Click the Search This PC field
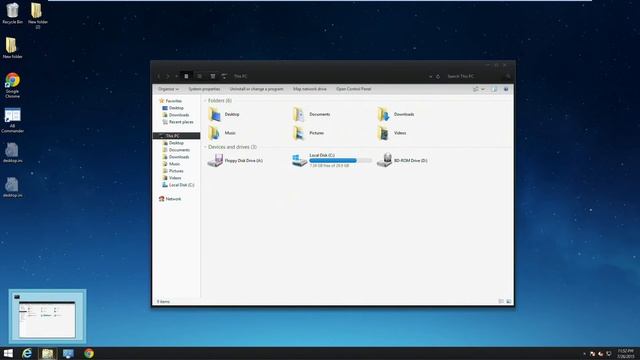Screen dimensions: 640x360 [x=474, y=76]
